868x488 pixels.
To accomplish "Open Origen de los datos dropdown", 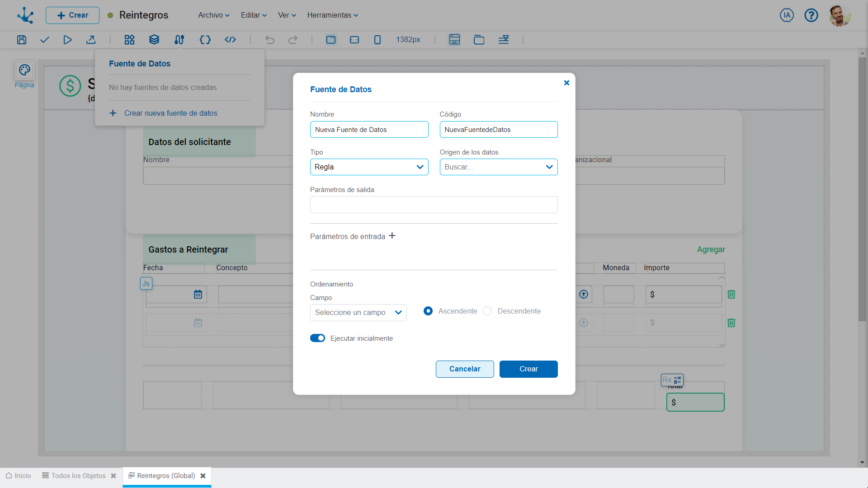I will (499, 167).
